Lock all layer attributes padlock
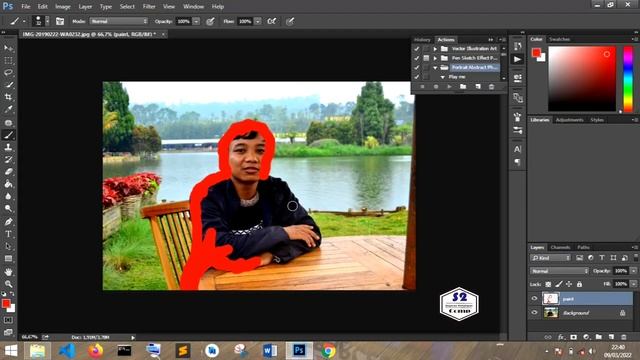 point(579,284)
